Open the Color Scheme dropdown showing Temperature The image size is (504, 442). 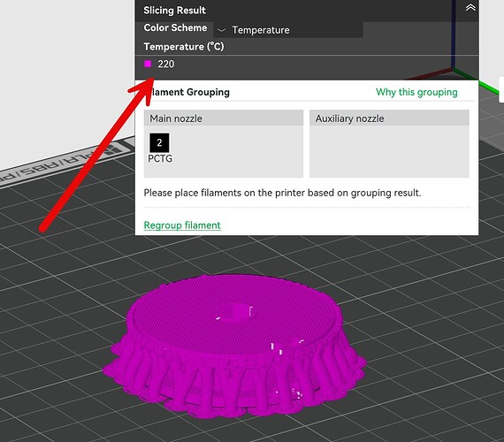(288, 30)
